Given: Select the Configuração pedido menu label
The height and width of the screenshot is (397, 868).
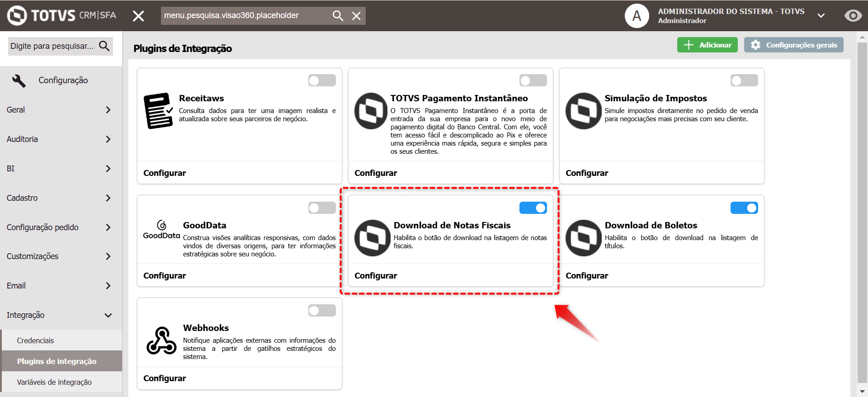Looking at the screenshot, I should tap(42, 227).
